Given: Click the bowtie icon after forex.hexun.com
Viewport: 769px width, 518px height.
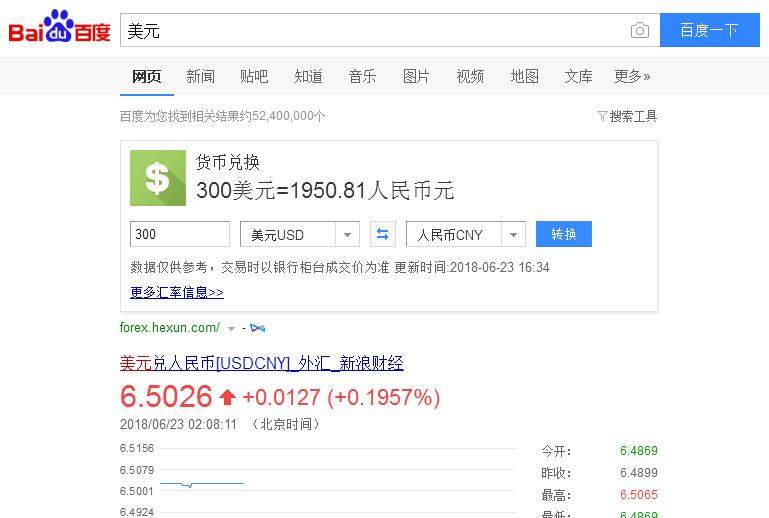Looking at the screenshot, I should point(257,328).
